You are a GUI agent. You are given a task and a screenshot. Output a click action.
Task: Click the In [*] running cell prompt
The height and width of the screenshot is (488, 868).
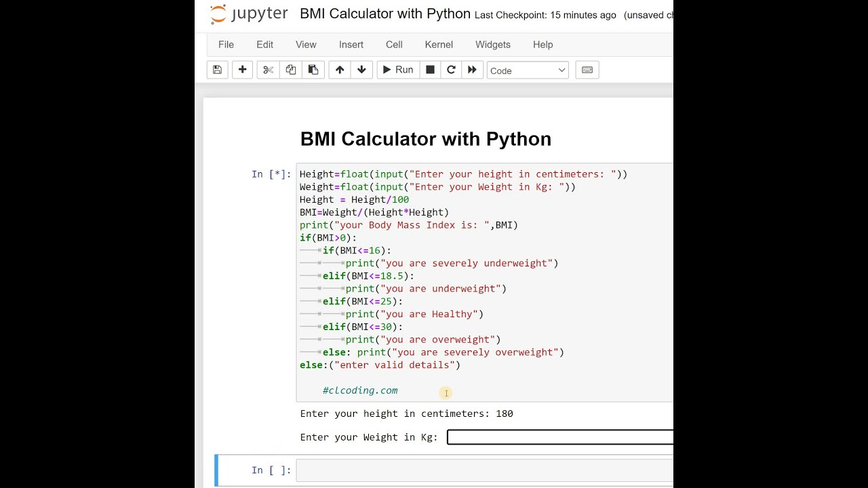tap(271, 174)
